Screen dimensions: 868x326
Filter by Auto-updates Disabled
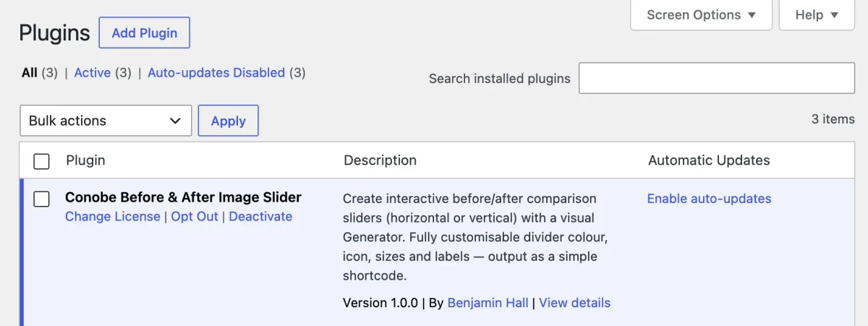tap(216, 73)
